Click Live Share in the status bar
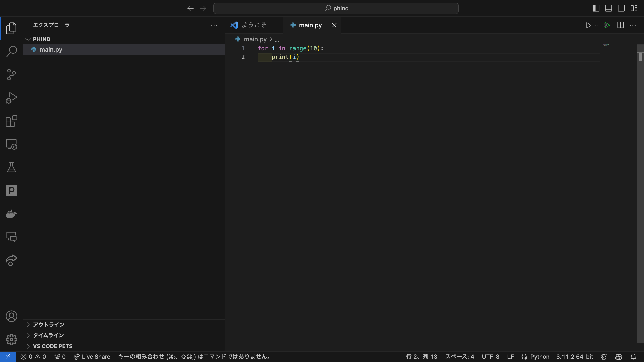 [92, 357]
